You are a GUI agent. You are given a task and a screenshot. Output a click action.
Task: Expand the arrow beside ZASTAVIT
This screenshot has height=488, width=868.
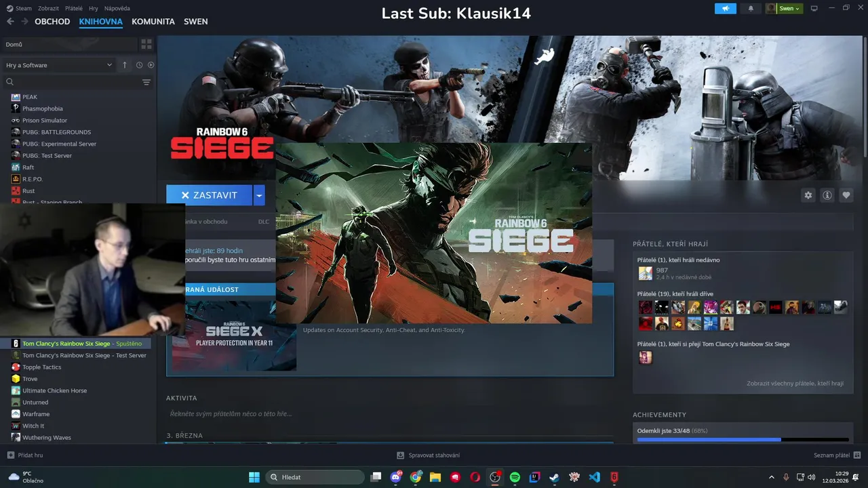259,195
